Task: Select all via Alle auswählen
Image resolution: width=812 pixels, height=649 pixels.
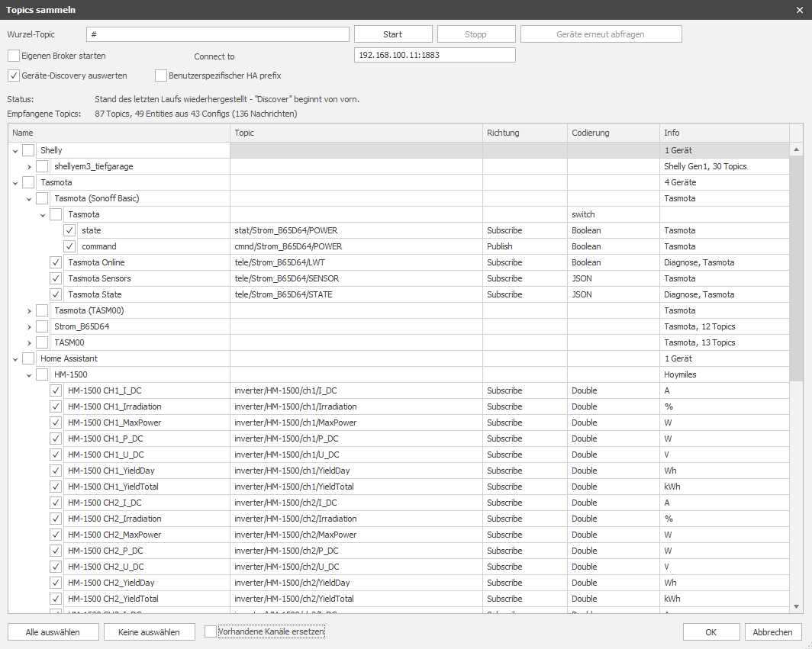Action: [53, 632]
